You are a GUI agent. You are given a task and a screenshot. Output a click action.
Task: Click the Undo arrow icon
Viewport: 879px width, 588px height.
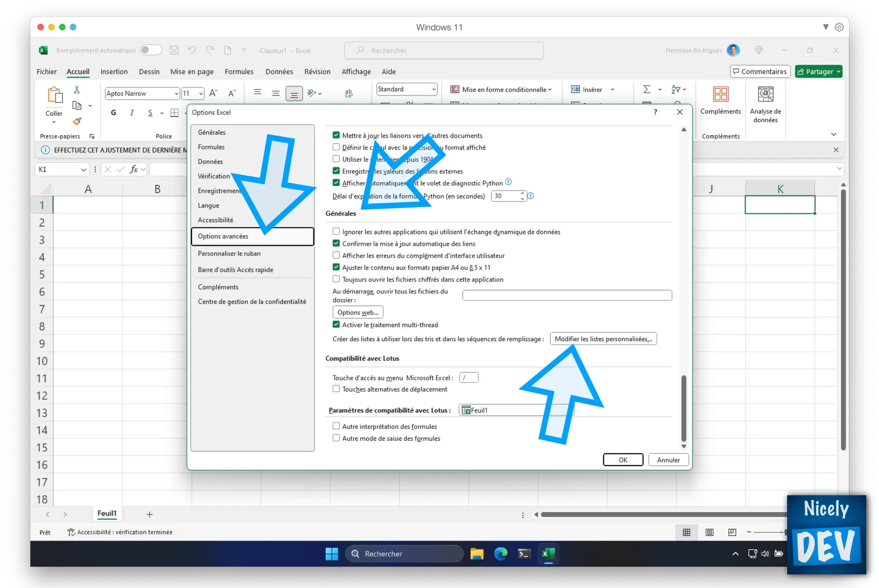coord(192,50)
